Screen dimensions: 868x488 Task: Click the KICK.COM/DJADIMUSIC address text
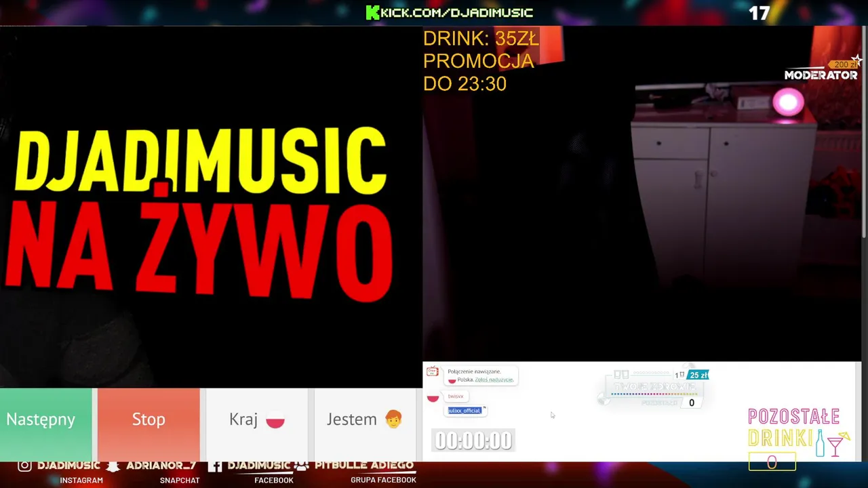click(457, 12)
